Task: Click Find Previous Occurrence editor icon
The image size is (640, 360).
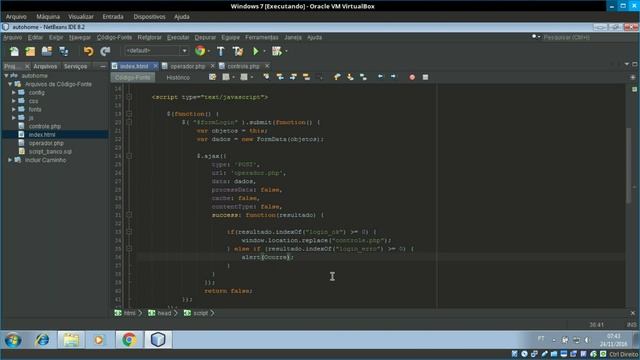Action: tap(280, 77)
